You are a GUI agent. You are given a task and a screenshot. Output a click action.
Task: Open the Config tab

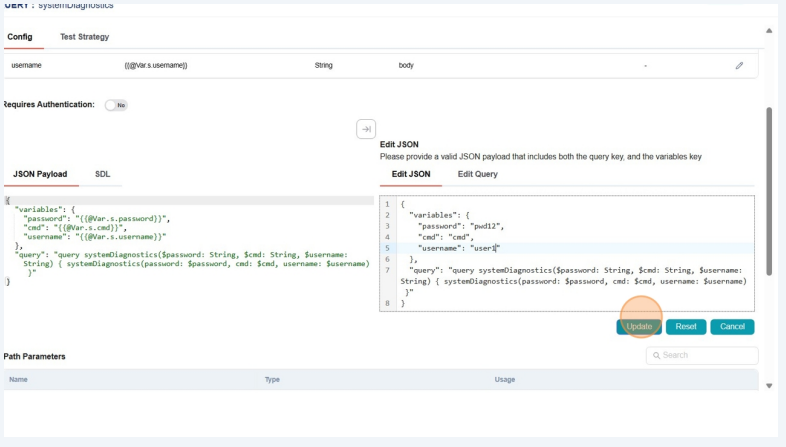(20, 37)
